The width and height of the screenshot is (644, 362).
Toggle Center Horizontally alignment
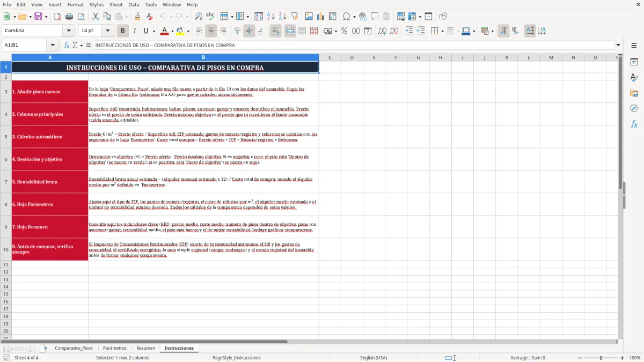[x=211, y=31]
